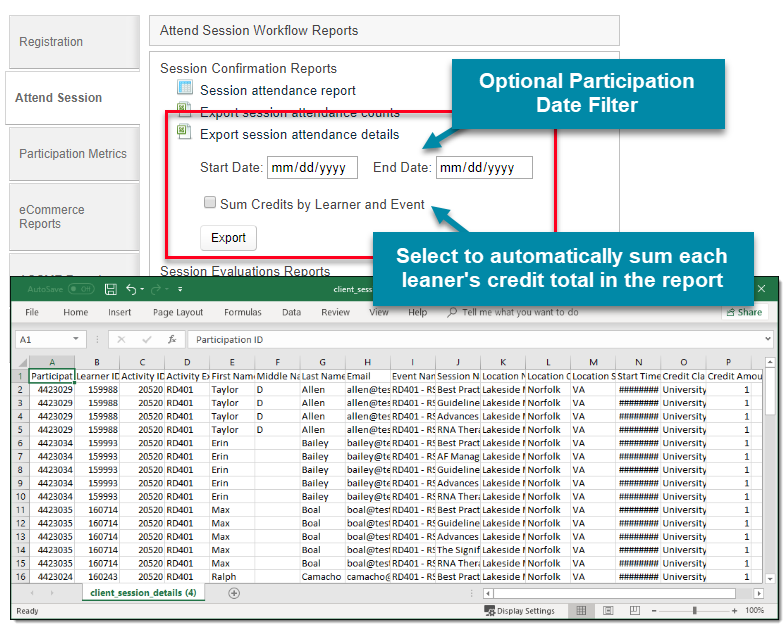Open the Home ribbon tab
Image resolution: width=784 pixels, height=624 pixels.
pos(76,312)
